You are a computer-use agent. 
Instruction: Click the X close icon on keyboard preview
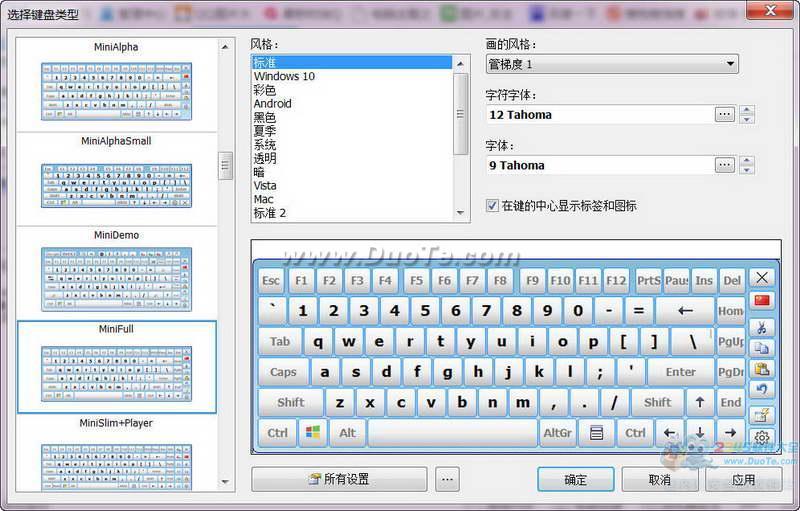tap(762, 278)
